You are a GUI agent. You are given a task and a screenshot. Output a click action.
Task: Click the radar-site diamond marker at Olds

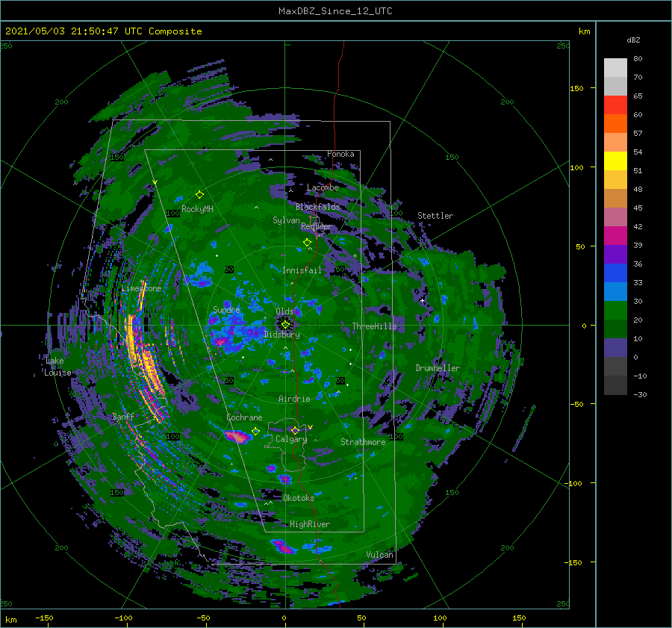(285, 325)
